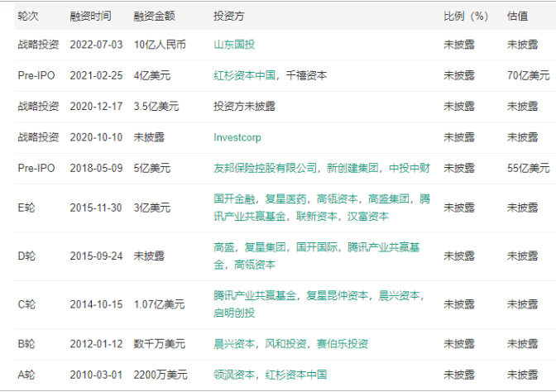556x392 pixels.
Task: Select the date 2015-09-24
Action: pyautogui.click(x=96, y=256)
